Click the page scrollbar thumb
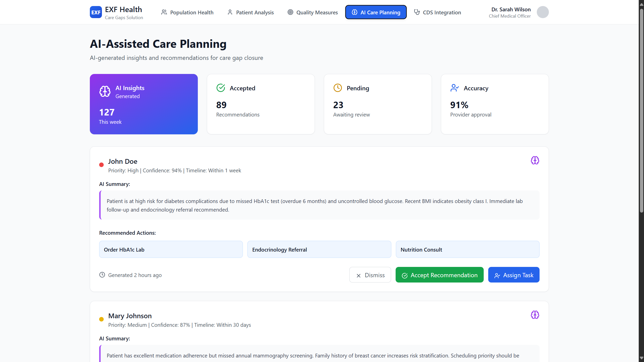 641,111
